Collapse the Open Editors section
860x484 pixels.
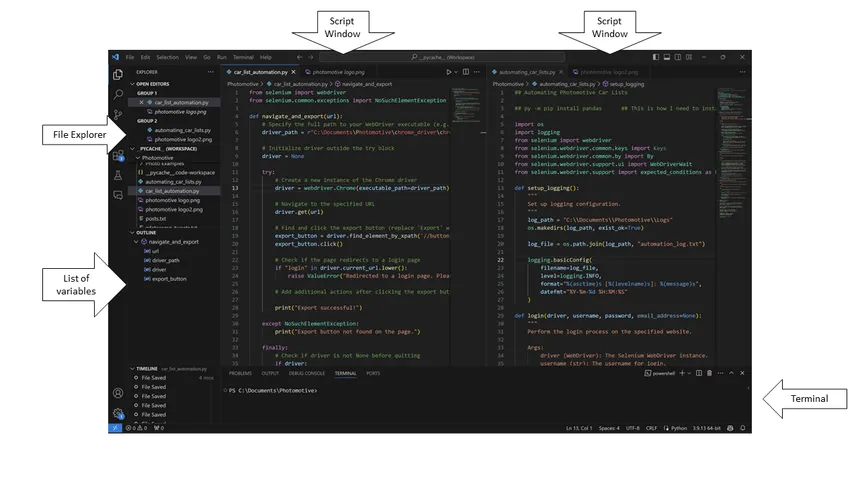pos(132,84)
